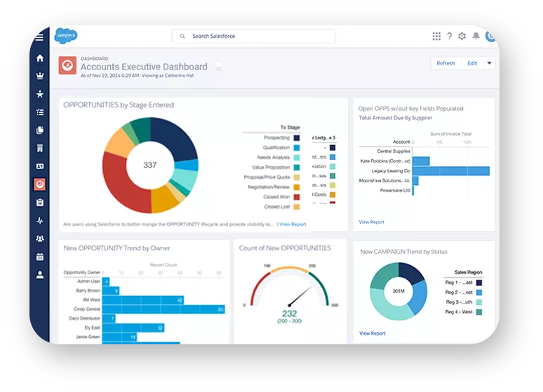
Task: Click the Total Amount Due By Supplier subtitle
Action: click(x=396, y=118)
